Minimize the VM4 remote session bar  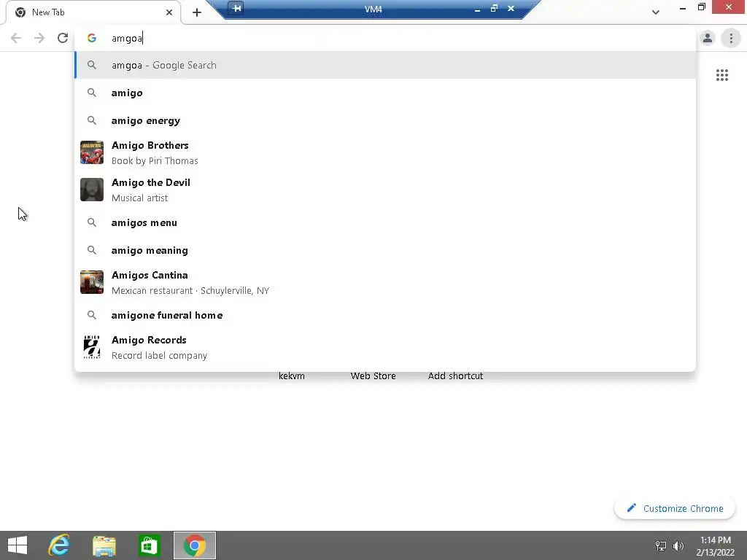point(477,9)
